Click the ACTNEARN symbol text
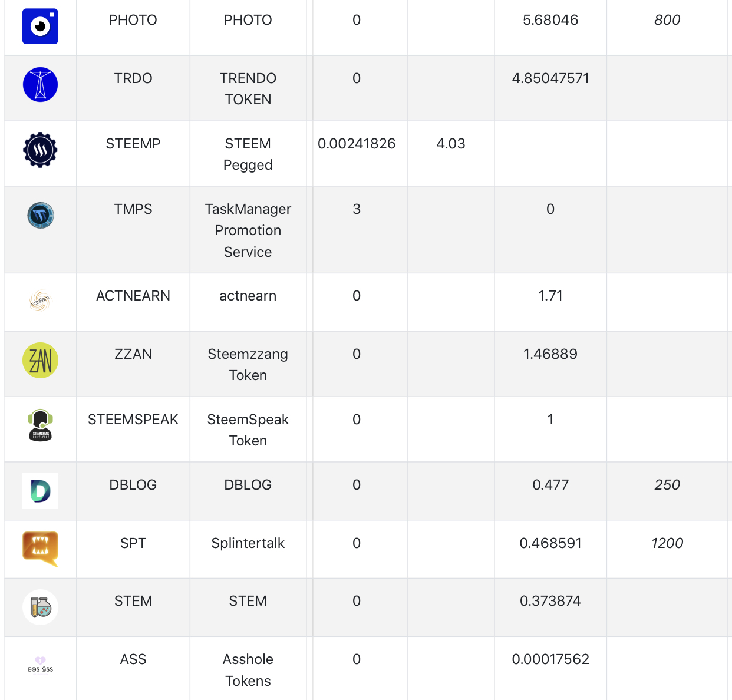This screenshot has height=700, width=732. 133,296
